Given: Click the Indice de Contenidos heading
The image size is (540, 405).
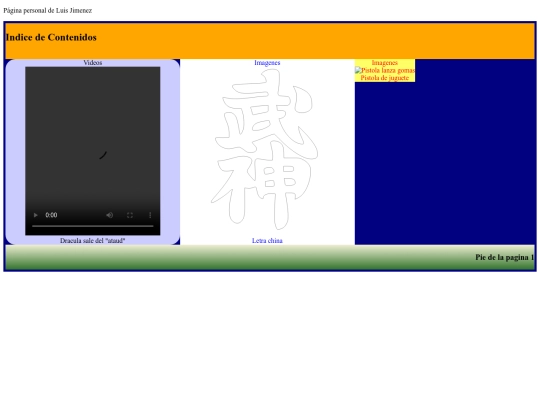Looking at the screenshot, I should (51, 37).
